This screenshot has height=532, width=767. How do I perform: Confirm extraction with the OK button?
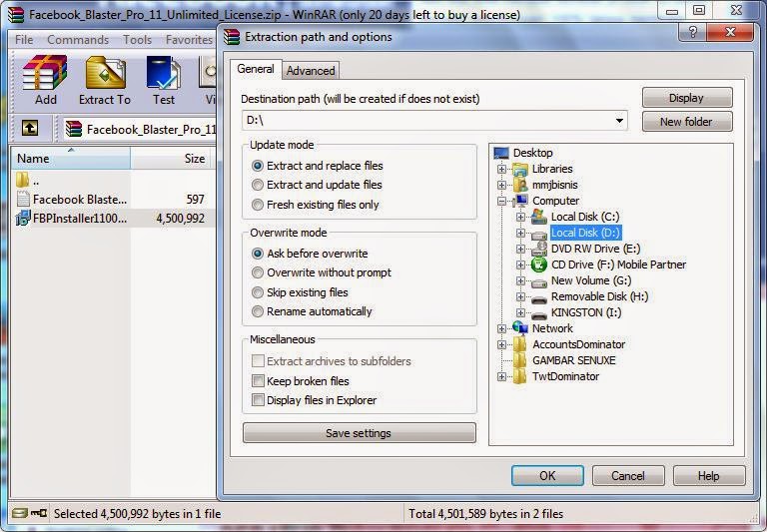[x=547, y=475]
